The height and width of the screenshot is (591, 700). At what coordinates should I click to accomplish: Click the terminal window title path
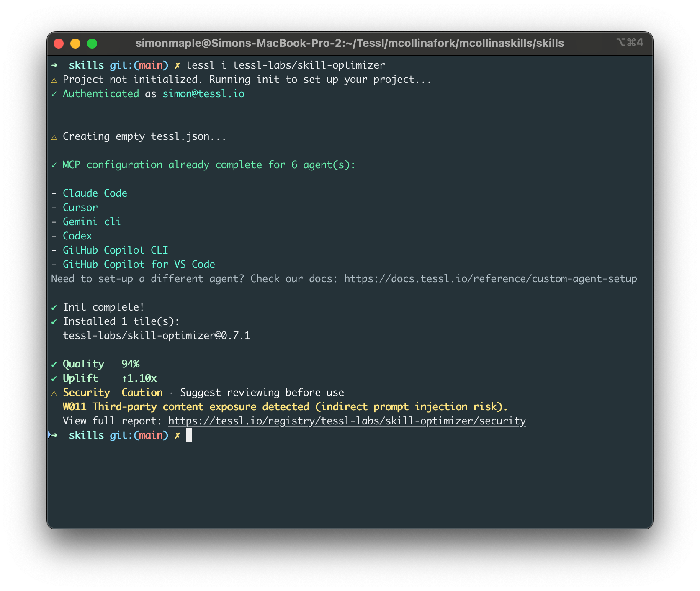tap(350, 43)
